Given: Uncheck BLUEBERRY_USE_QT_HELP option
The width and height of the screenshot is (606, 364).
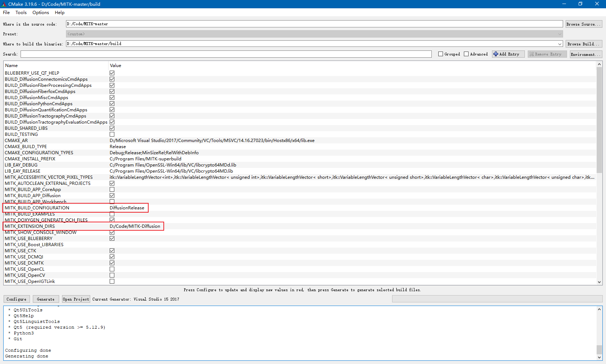Looking at the screenshot, I should point(112,73).
